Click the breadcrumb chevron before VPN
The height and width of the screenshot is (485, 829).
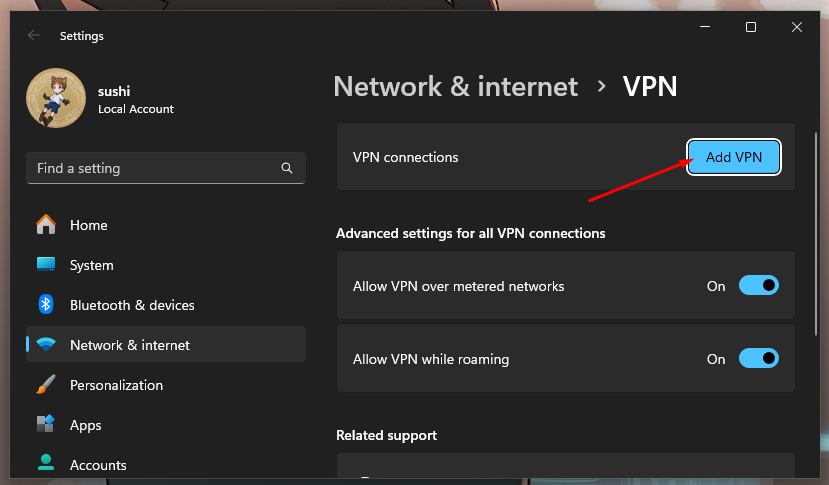(601, 87)
